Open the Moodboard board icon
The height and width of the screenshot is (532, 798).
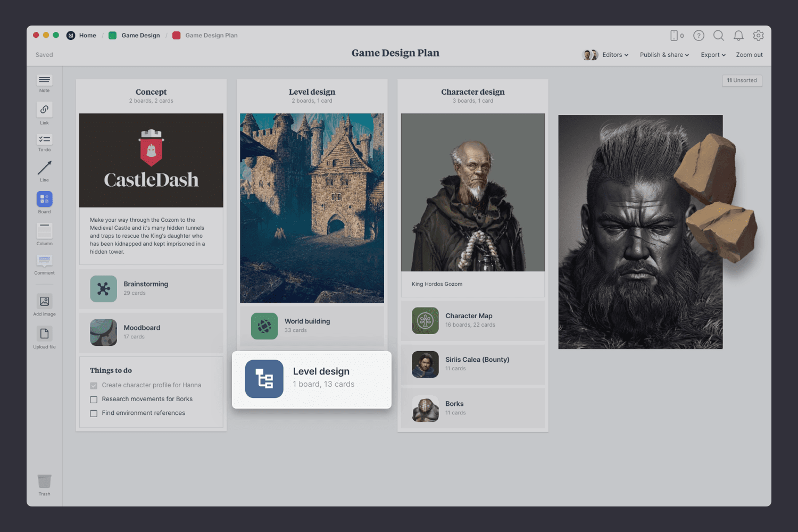[103, 332]
